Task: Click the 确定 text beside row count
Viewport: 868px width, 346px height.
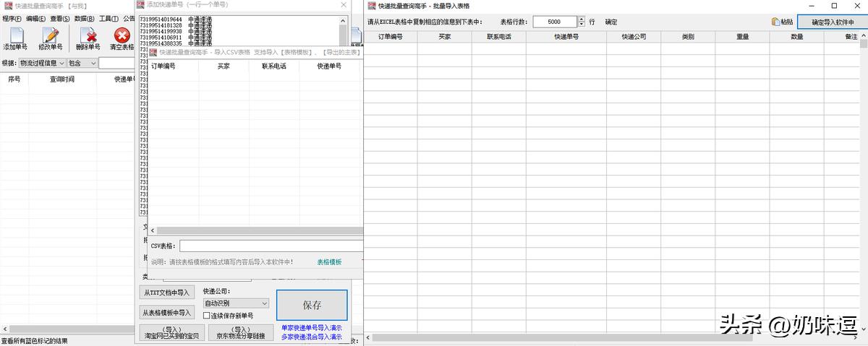Action: coord(611,22)
